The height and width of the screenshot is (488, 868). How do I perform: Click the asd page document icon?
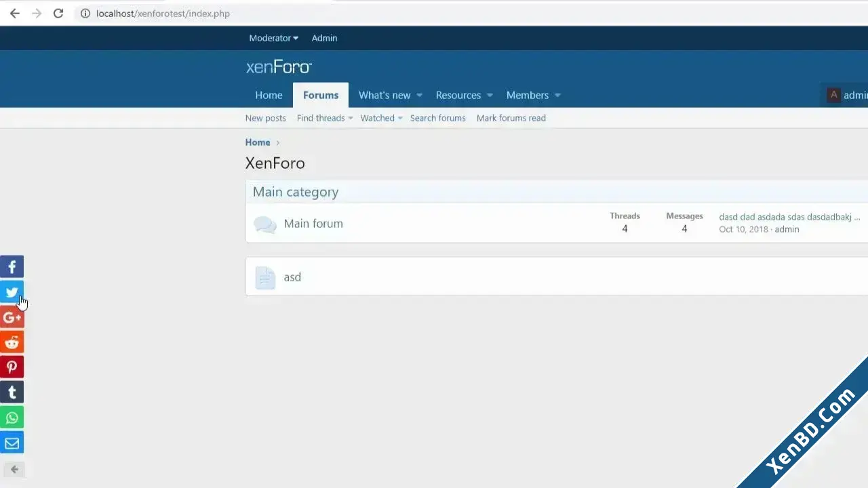265,278
